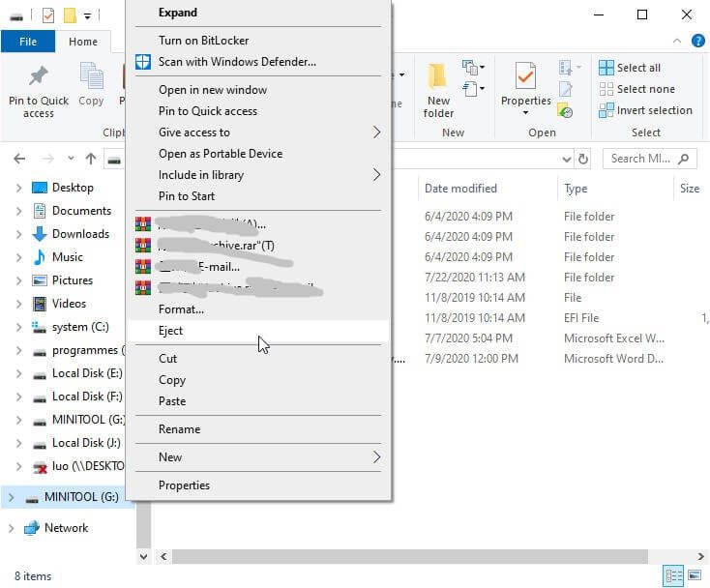Choose Eject from the context menu
Viewport: 710px width, 588px height.
pyautogui.click(x=257, y=331)
